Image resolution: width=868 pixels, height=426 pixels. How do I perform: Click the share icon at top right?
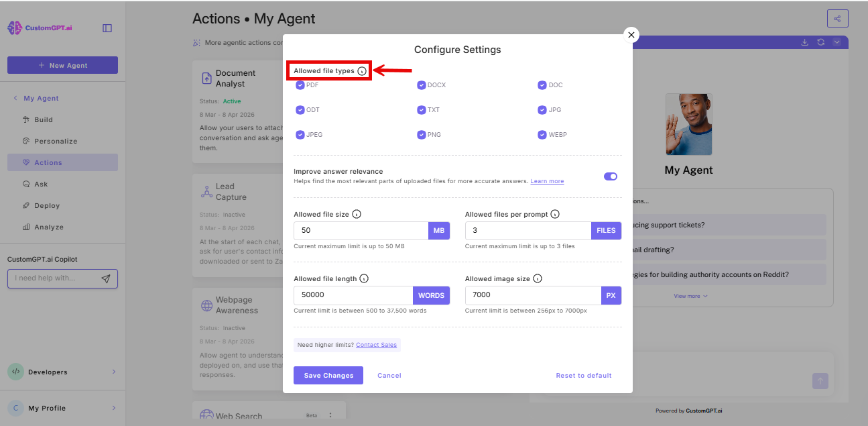837,18
